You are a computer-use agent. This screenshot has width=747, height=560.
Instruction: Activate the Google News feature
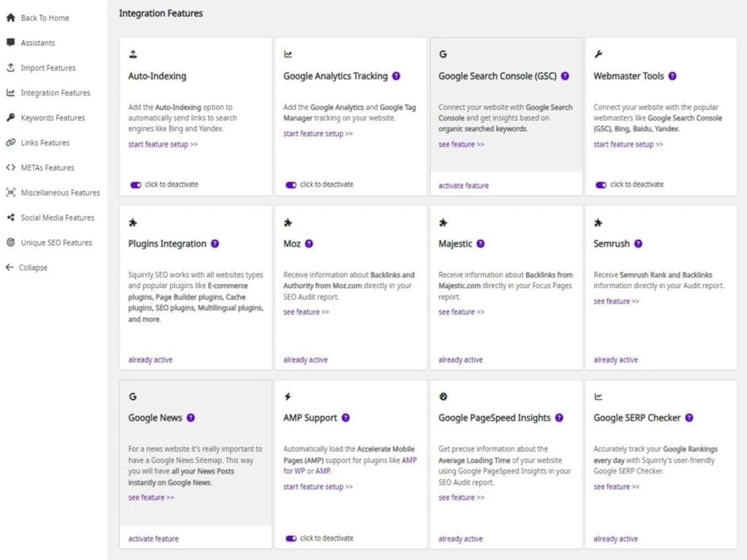152,538
